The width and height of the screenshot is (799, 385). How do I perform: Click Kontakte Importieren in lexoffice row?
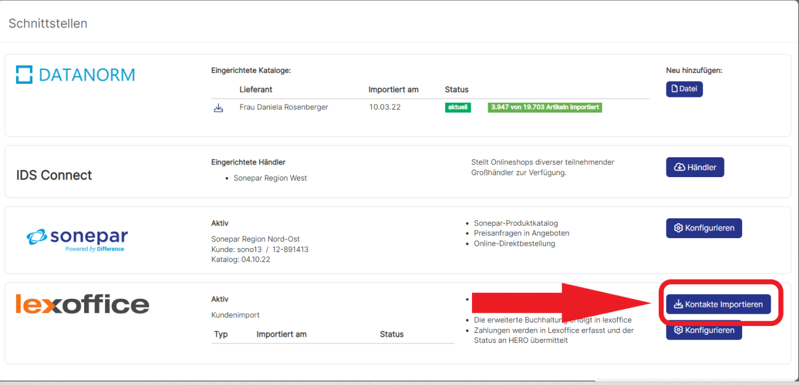pos(718,305)
